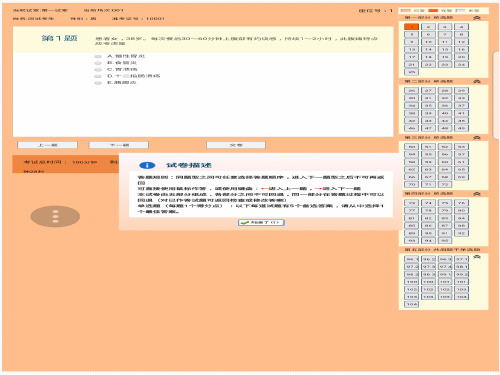Click the orange 在答 legend swatch
This screenshot has height=375, width=500.
click(433, 11)
